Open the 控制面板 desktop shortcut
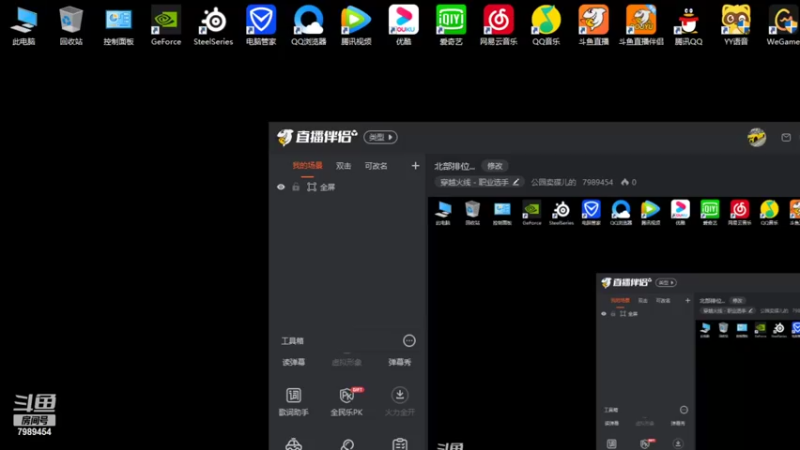 (x=118, y=26)
